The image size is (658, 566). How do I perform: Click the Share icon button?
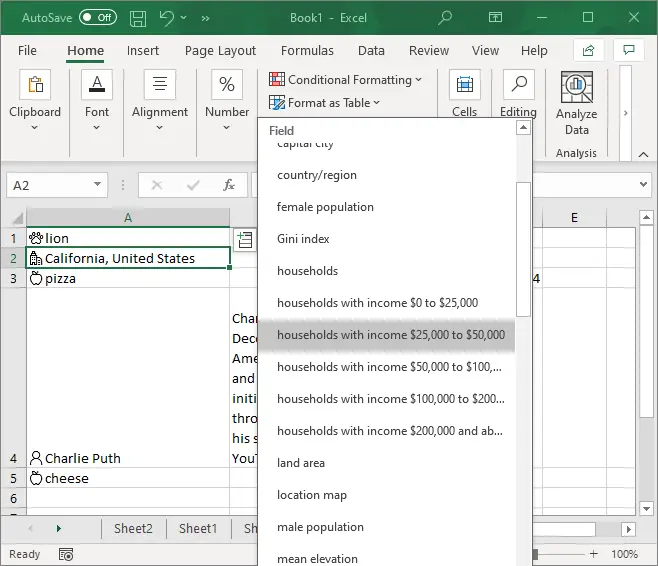point(588,50)
